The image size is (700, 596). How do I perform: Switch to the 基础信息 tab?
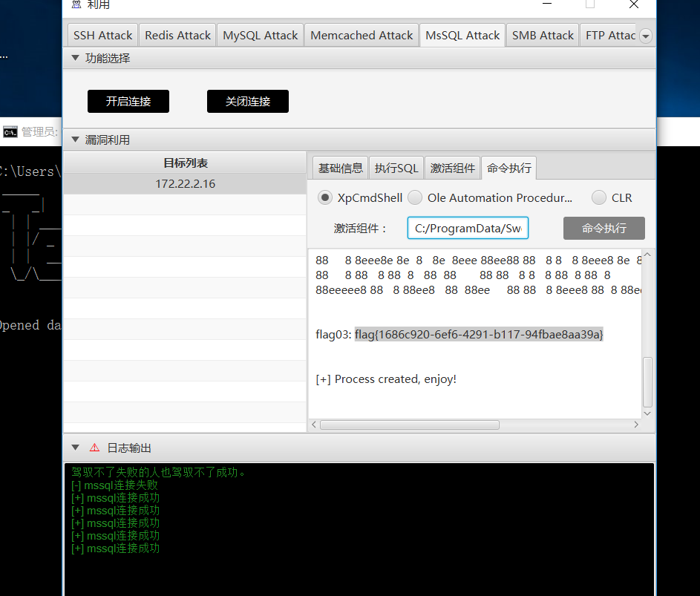click(x=340, y=168)
